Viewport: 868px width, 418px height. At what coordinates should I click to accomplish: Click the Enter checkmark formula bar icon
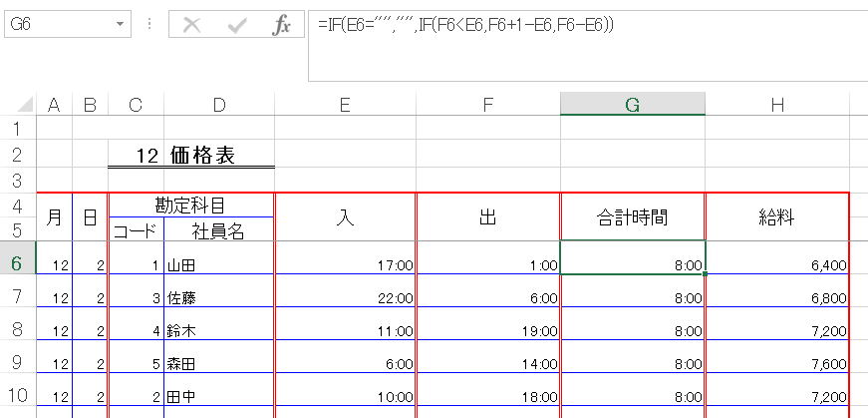(237, 26)
